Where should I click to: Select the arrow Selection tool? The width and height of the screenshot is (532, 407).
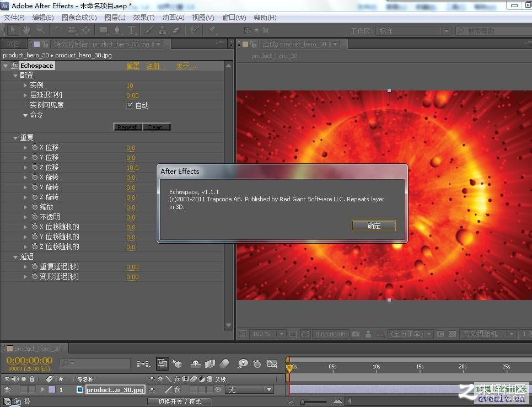click(13, 30)
